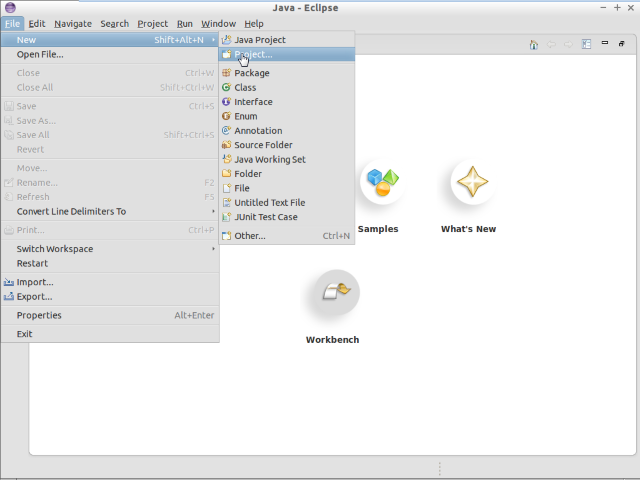Go to the Workbench via arrow icon
Viewport: 640px width, 480px height.
[336, 292]
